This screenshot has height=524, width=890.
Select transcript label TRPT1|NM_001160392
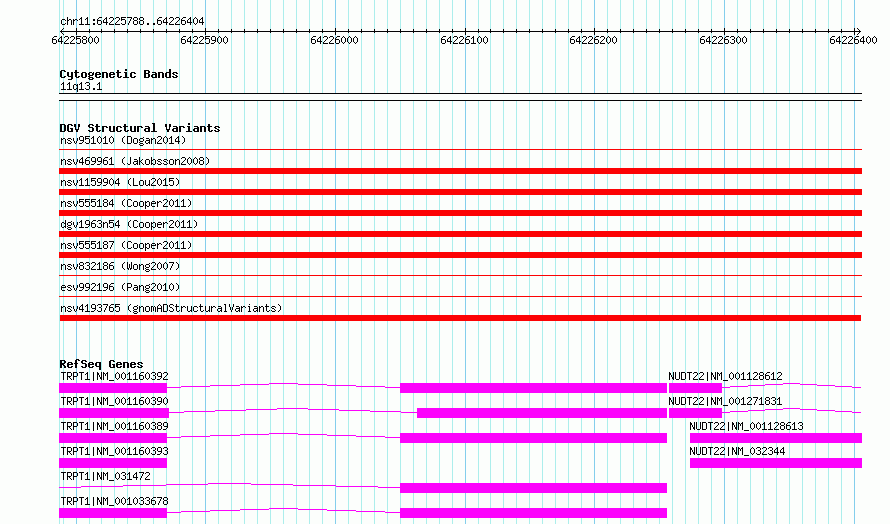coord(114,376)
